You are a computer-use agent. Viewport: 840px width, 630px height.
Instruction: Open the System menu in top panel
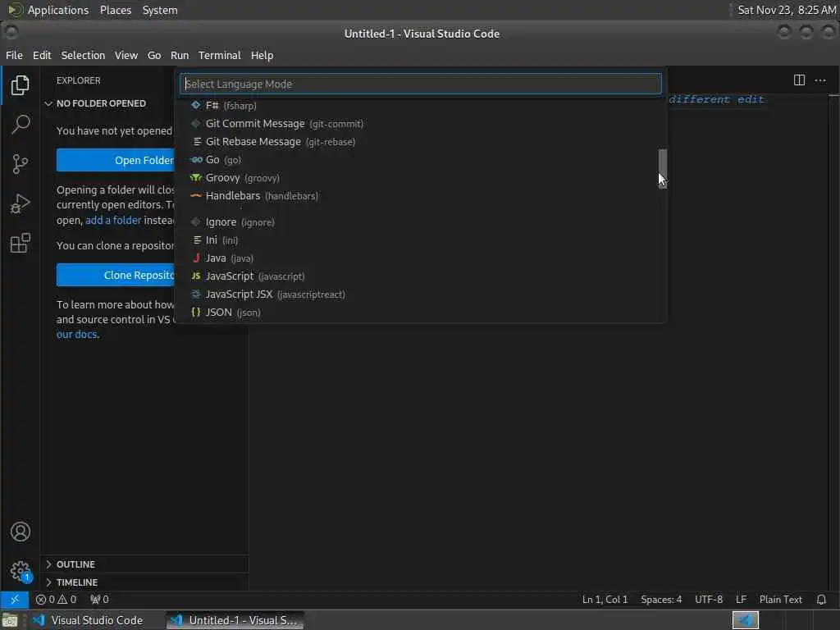click(160, 10)
